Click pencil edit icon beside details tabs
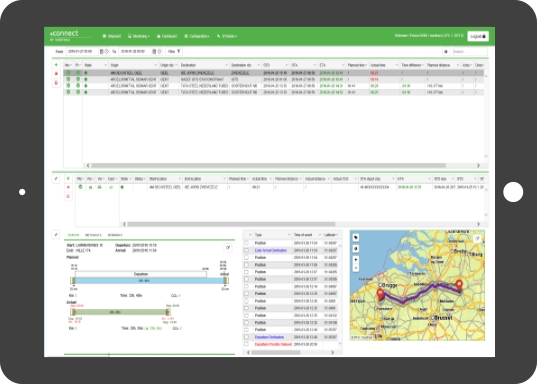Image resolution: width=537 pixels, height=384 pixels. tap(56, 235)
